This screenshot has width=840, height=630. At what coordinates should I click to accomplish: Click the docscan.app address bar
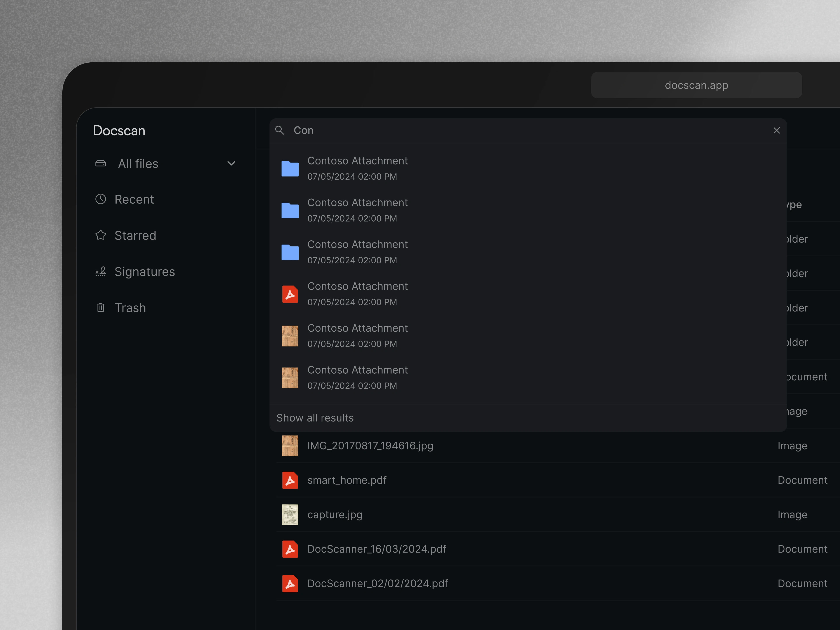click(696, 85)
